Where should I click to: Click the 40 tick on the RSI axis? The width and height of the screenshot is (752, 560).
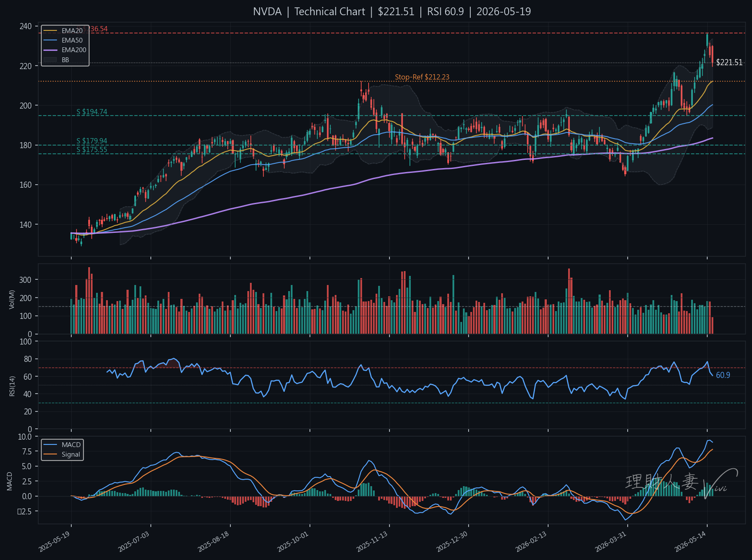pyautogui.click(x=28, y=394)
